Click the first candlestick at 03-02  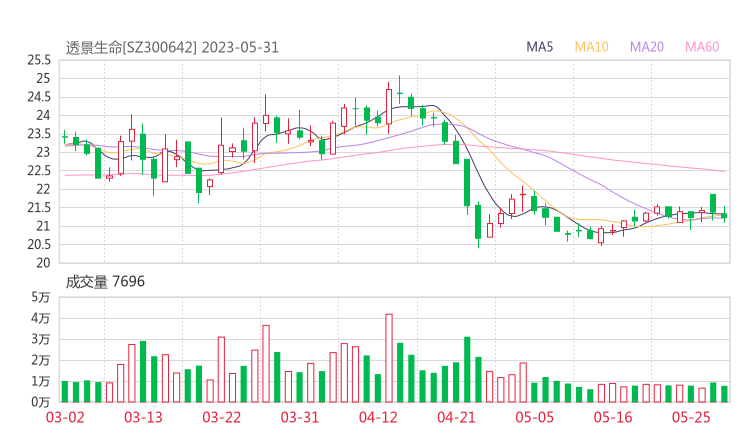pos(65,137)
